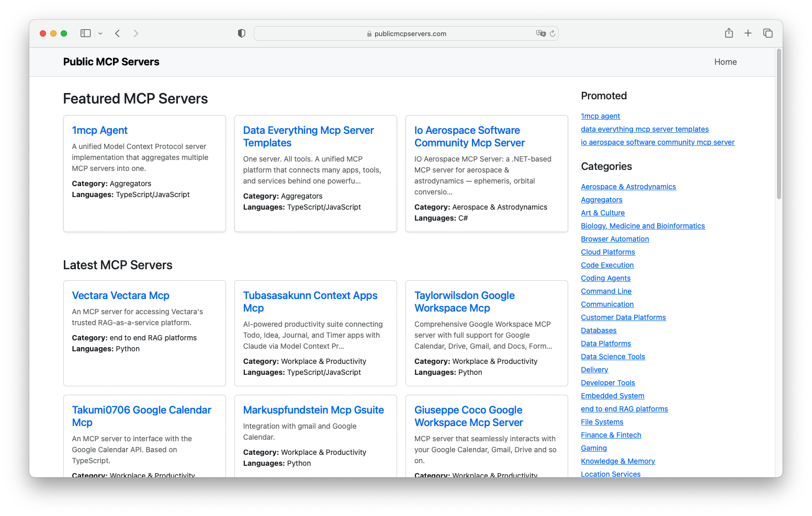Click 'Languages: C#' in Aerospace card
Image resolution: width=812 pixels, height=516 pixels.
point(441,218)
